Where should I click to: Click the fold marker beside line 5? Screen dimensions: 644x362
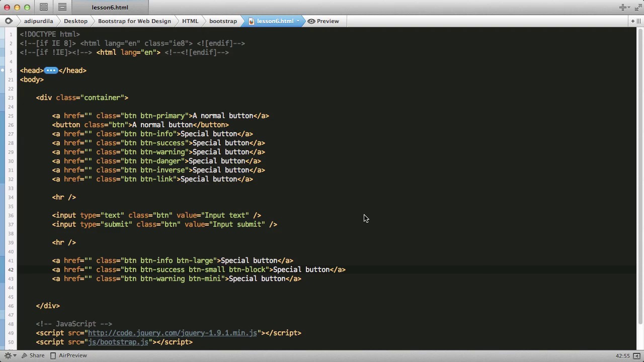4,70
